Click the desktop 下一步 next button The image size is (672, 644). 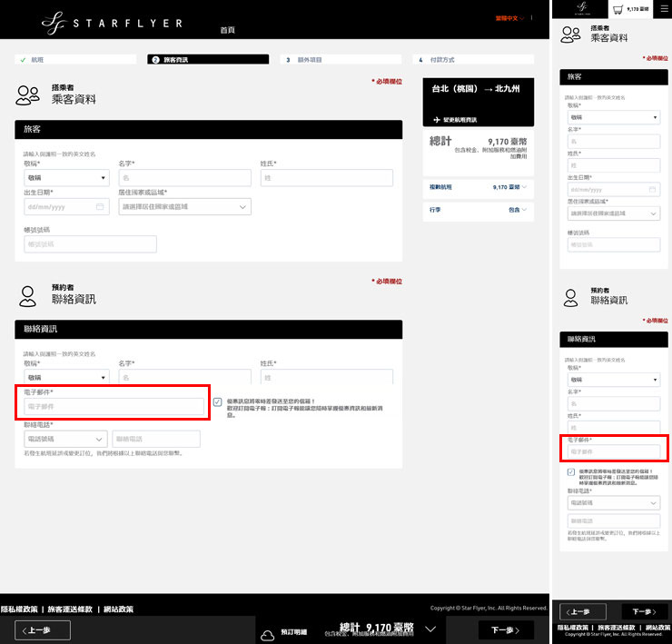coord(506,629)
